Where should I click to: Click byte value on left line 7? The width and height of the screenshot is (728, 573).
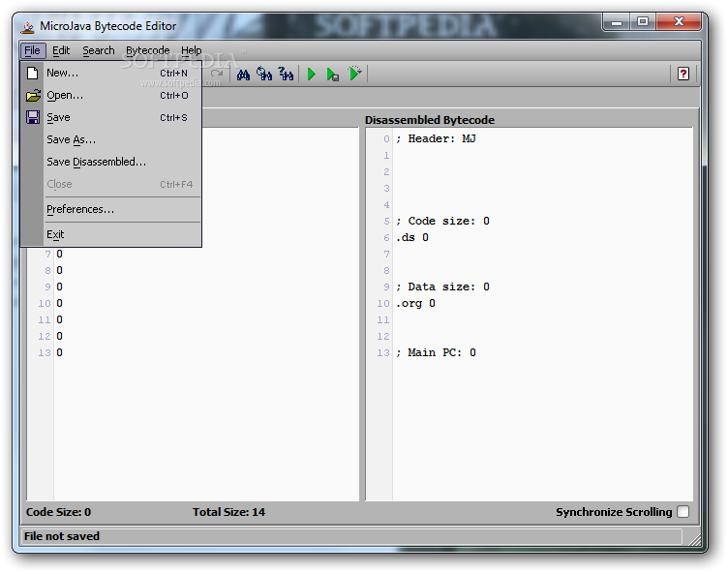(59, 254)
